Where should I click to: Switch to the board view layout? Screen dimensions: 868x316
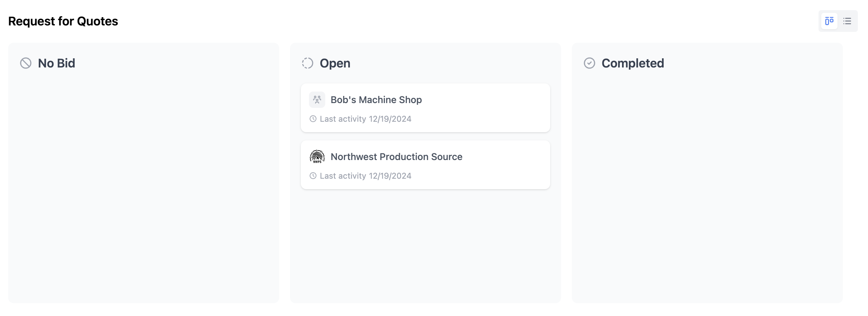[829, 21]
